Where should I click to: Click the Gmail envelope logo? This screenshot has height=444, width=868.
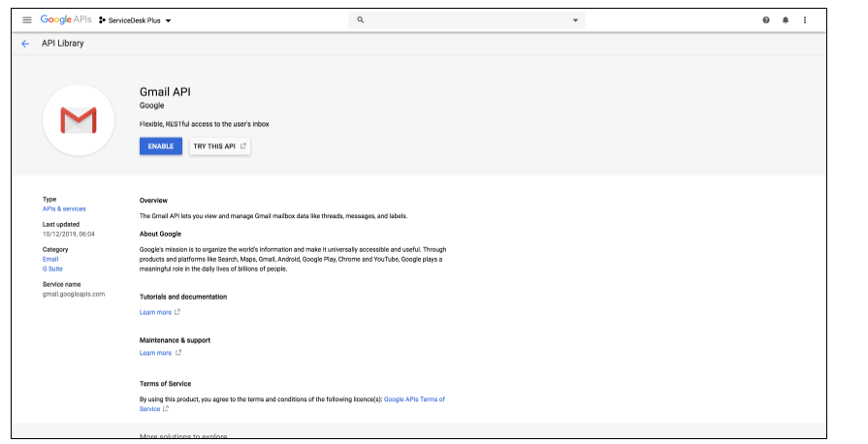(79, 119)
